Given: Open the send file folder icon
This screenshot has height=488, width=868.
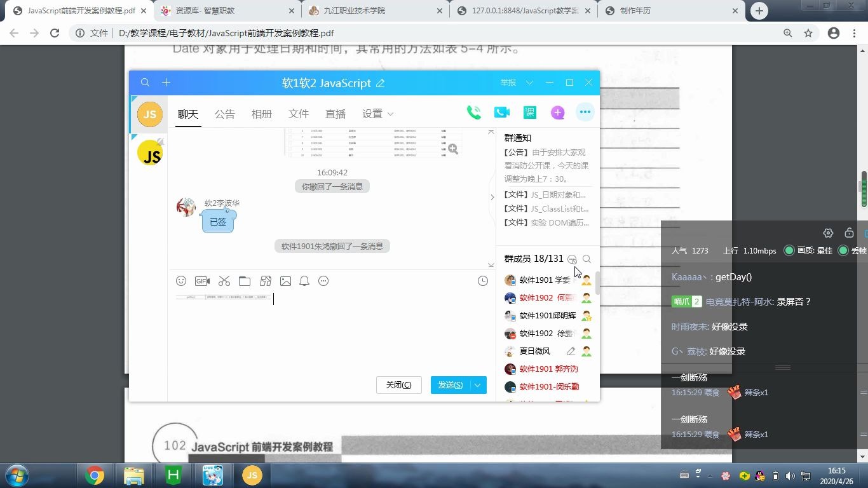Looking at the screenshot, I should 245,281.
